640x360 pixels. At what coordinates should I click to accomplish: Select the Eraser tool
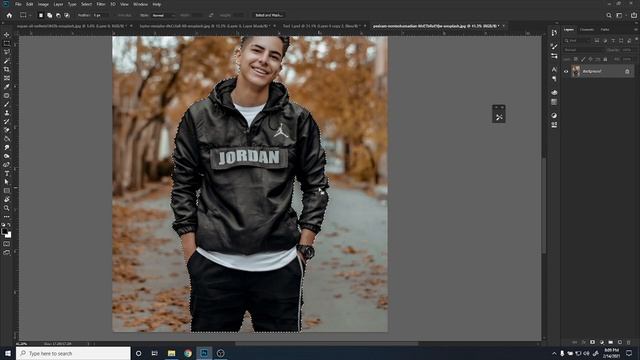pyautogui.click(x=7, y=130)
